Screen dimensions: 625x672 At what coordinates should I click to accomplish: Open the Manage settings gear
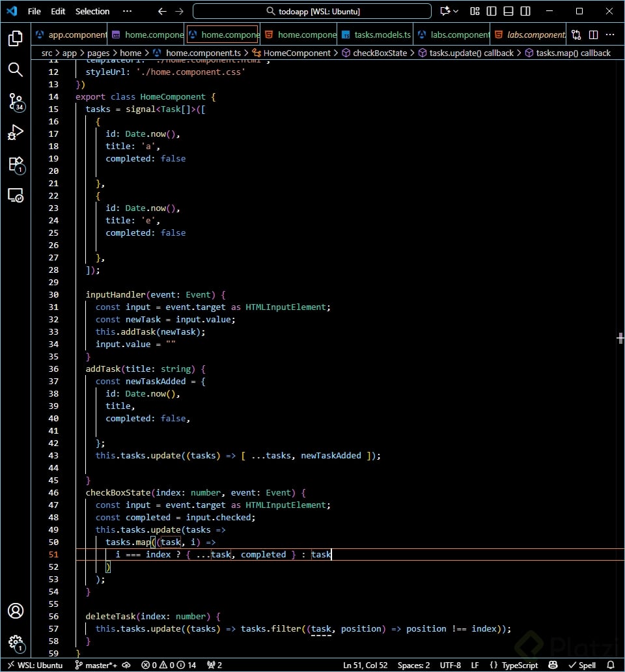point(16,642)
